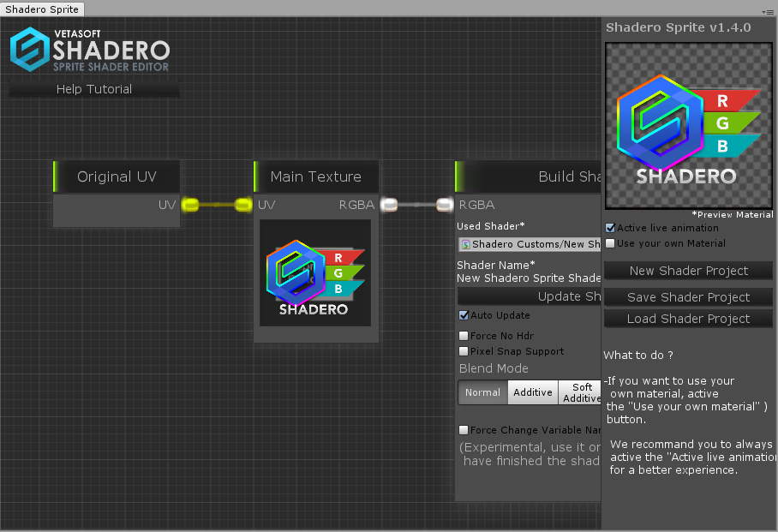778x532 pixels.
Task: Toggle Active live animation checkbox
Action: point(611,228)
